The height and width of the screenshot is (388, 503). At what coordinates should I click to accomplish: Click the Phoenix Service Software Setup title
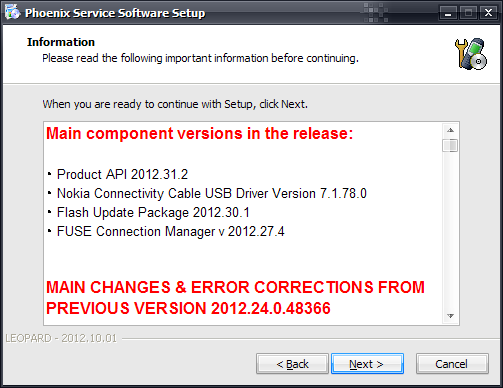click(115, 13)
